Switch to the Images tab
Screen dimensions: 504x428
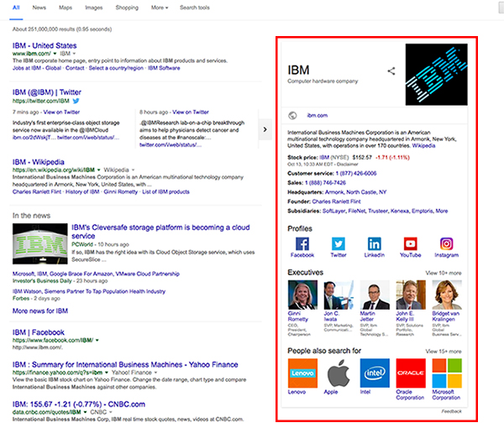click(x=94, y=8)
